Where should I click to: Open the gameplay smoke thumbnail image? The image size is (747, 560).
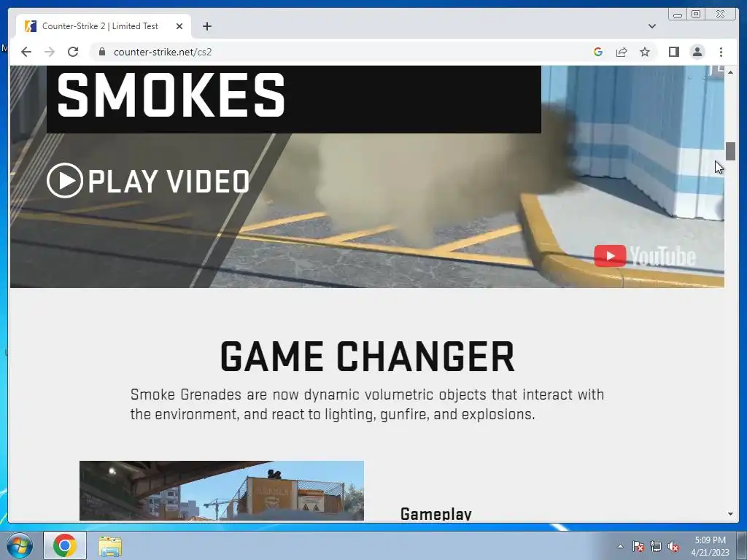(x=222, y=491)
